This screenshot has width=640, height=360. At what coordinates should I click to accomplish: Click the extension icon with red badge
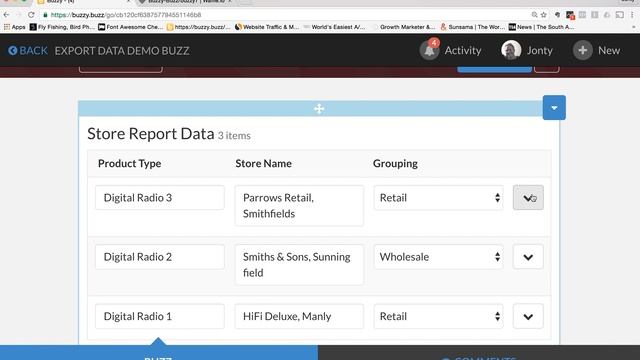point(570,15)
